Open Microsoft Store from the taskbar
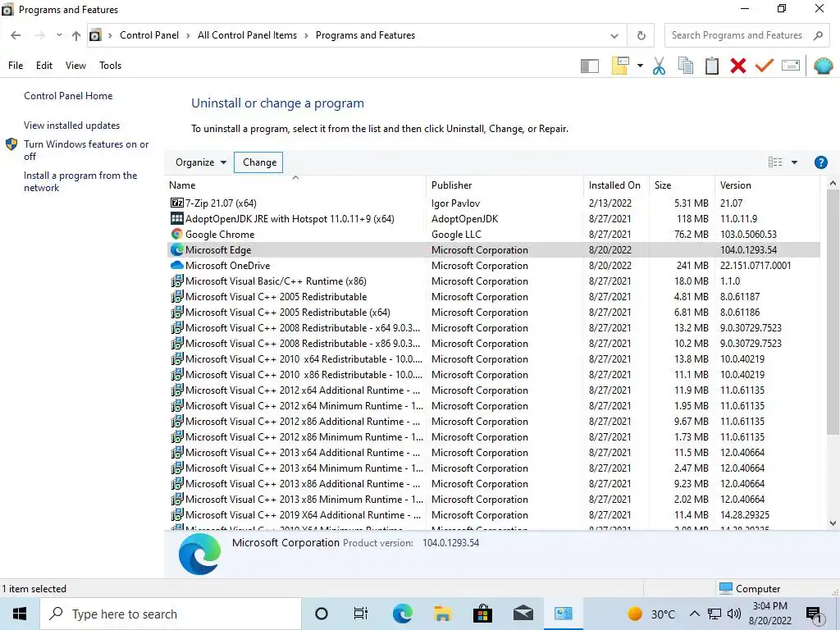 click(x=482, y=614)
